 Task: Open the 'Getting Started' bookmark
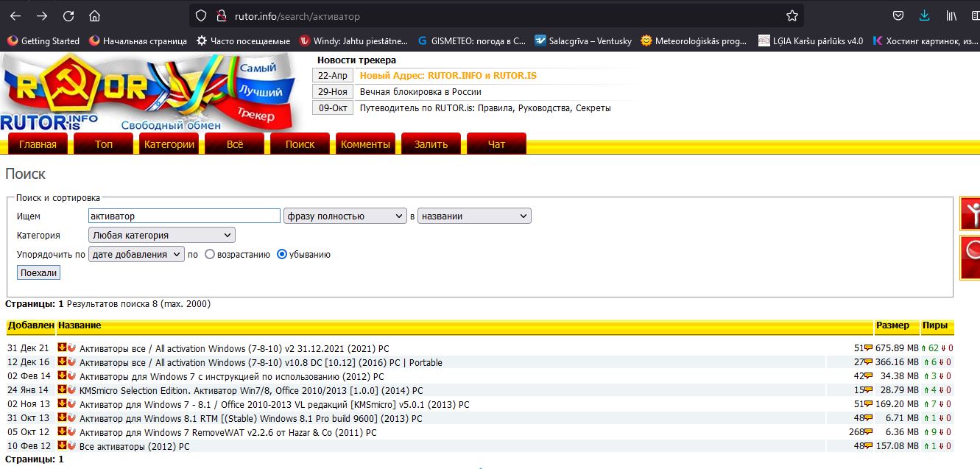coord(43,41)
